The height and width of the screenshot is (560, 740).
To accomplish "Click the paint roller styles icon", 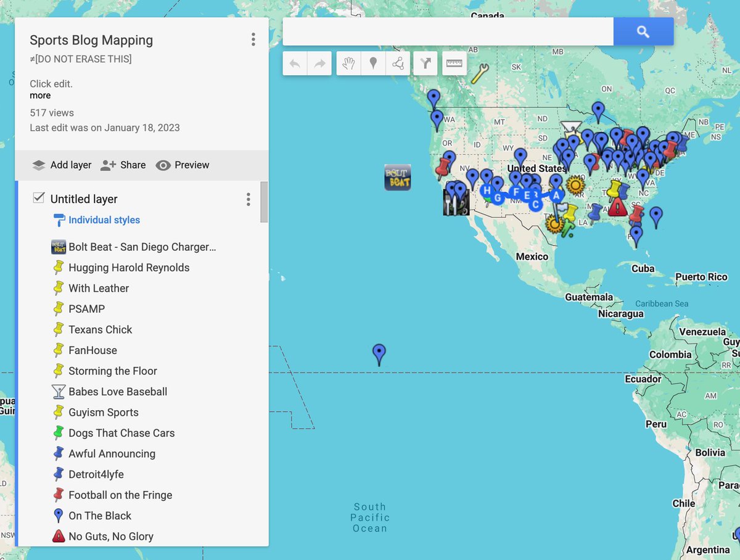I will (59, 220).
